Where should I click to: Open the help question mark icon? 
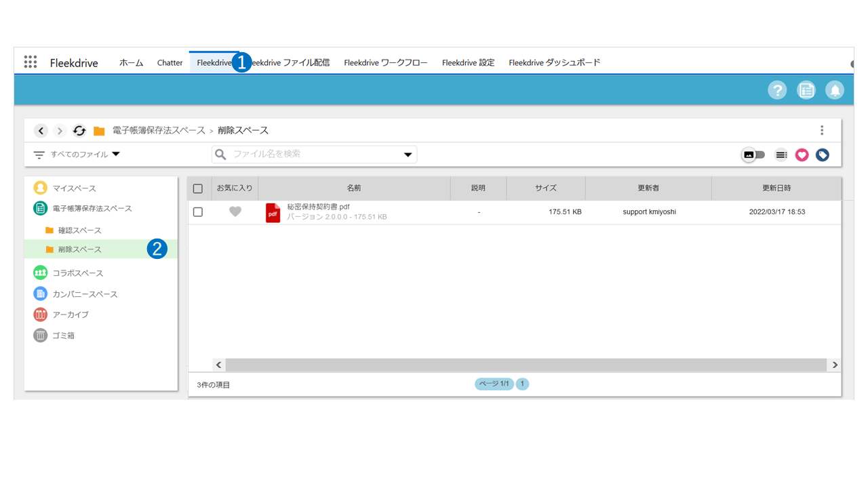click(x=777, y=90)
